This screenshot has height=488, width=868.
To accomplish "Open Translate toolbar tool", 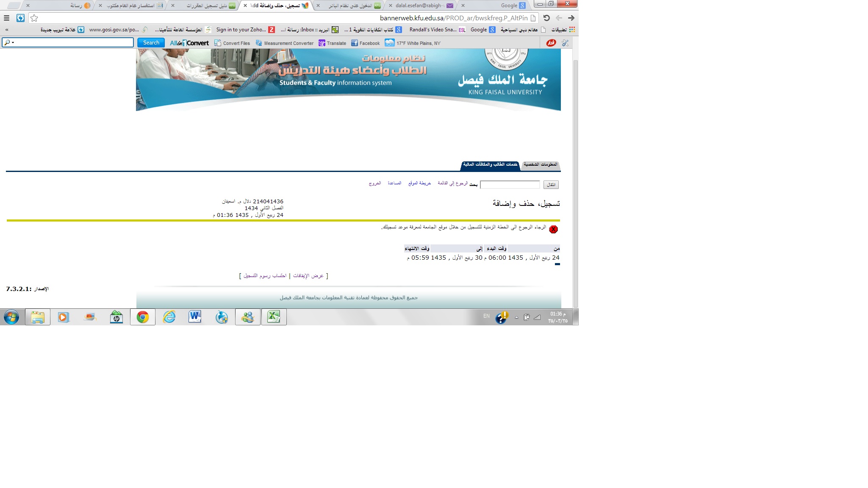I will coord(332,43).
